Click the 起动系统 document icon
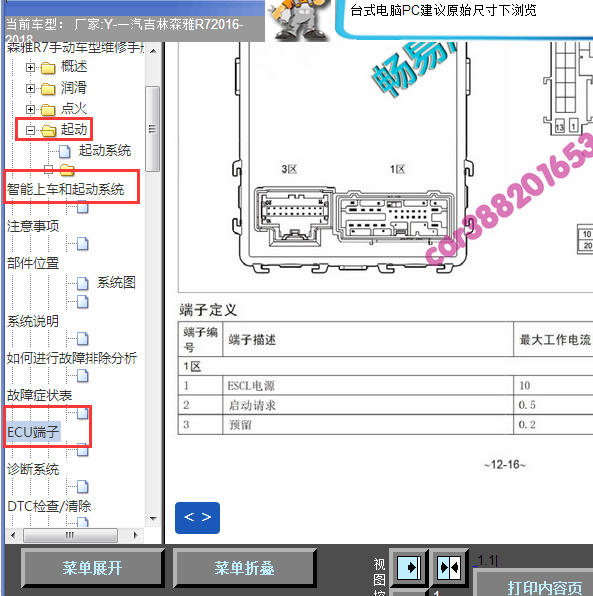 [x=65, y=151]
